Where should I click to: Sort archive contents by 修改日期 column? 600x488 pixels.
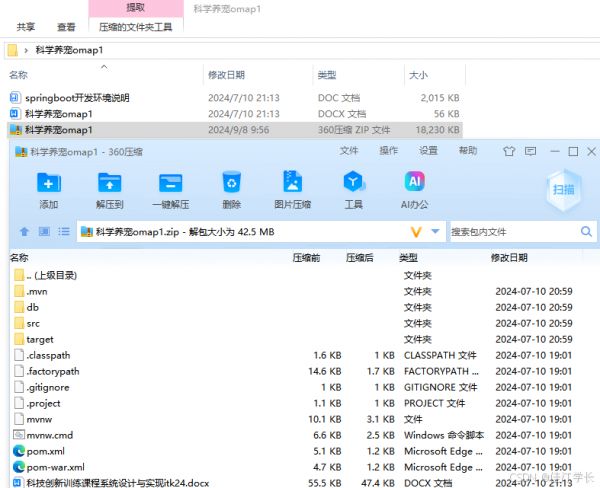(509, 258)
